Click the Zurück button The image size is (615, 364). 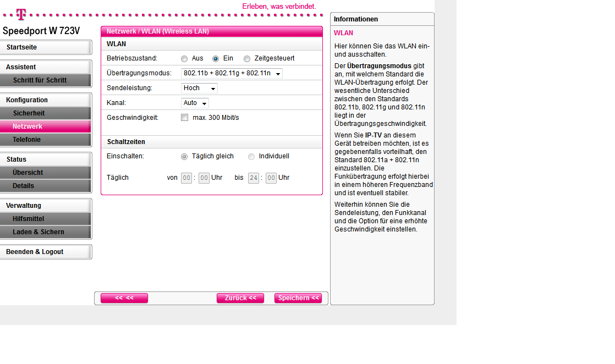point(240,298)
